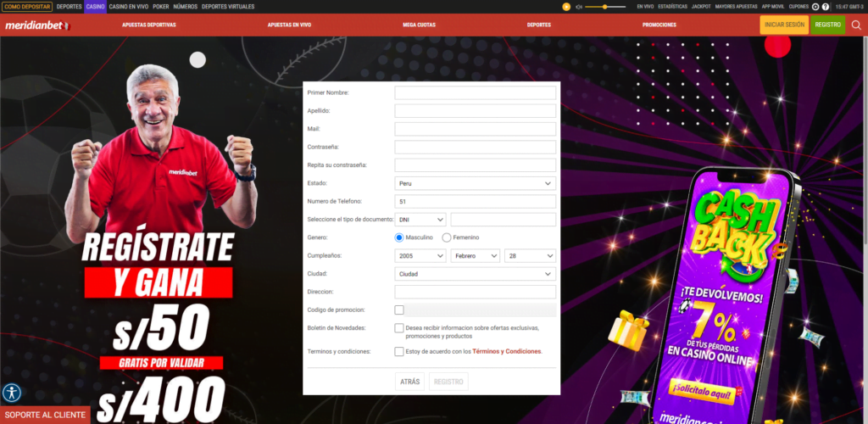
Task: Enable the Boletin de Novedades checkbox
Action: pos(399,328)
